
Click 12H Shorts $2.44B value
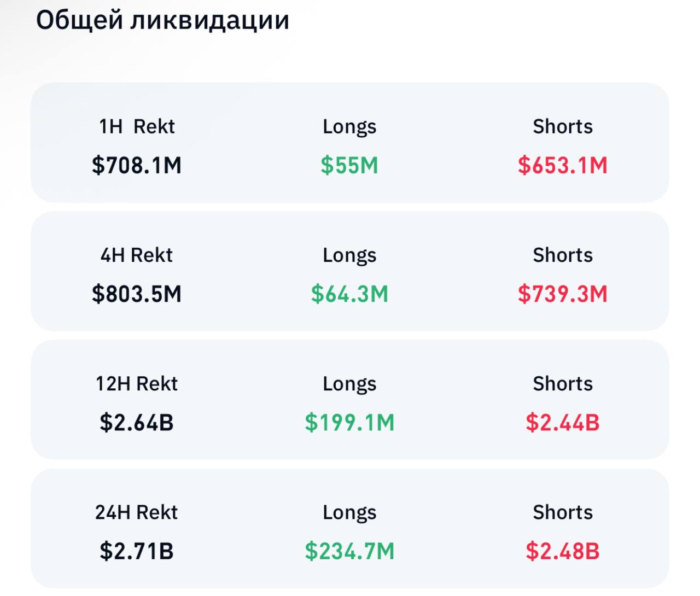[x=563, y=422]
